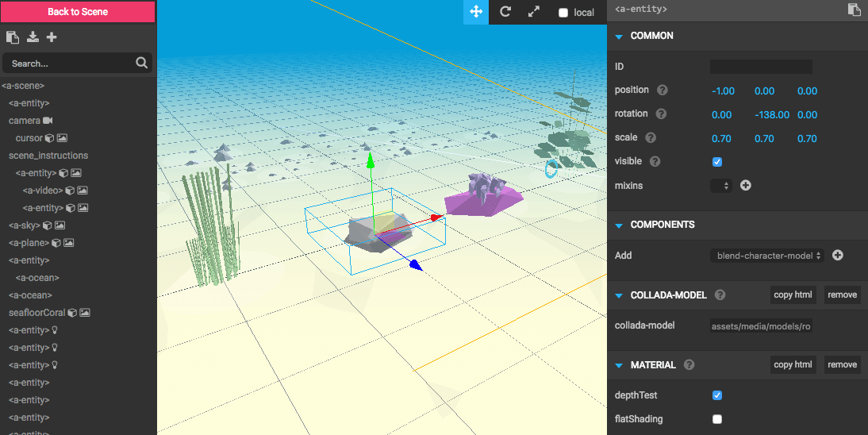868x435 pixels.
Task: Copy entity HTML via top-right clipboard icon
Action: [x=853, y=10]
